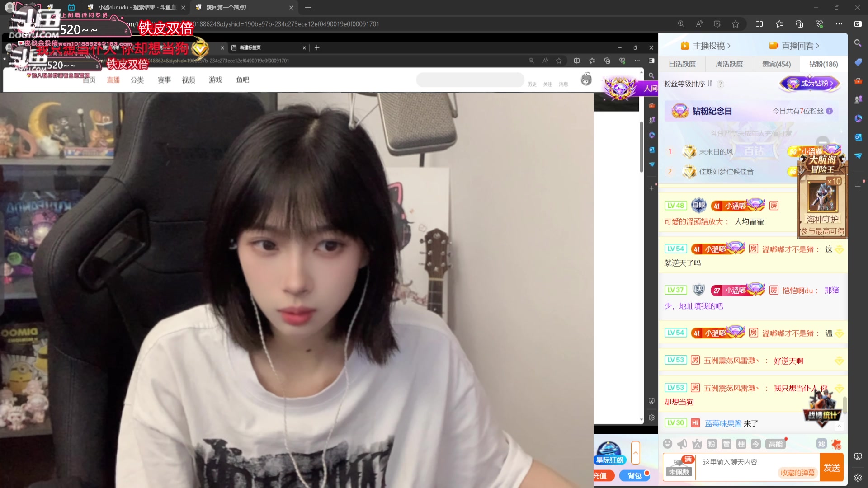This screenshot has width=868, height=488.
Task: Open the 高能 high-energy danmaku button
Action: (776, 444)
